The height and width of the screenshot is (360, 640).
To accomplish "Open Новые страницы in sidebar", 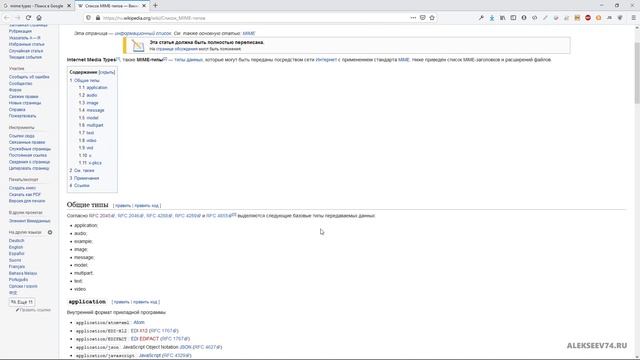I will (25, 103).
